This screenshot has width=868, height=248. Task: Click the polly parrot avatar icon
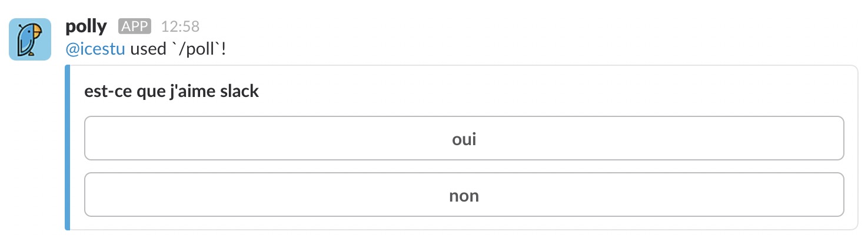pos(29,39)
